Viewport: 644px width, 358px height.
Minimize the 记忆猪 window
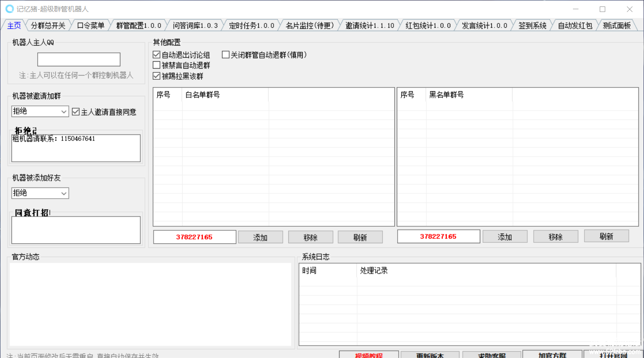click(575, 9)
